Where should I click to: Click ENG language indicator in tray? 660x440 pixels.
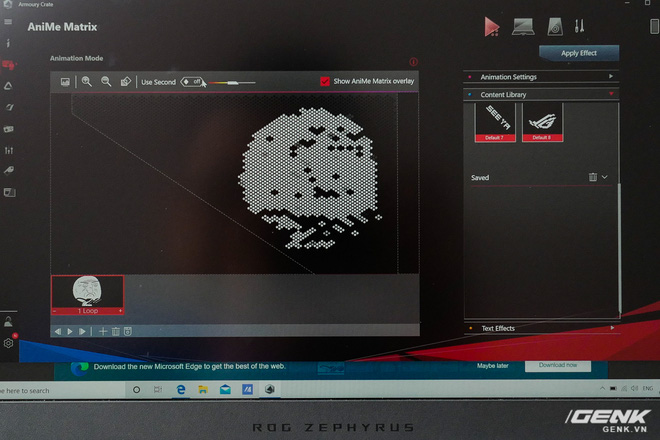[x=647, y=388]
